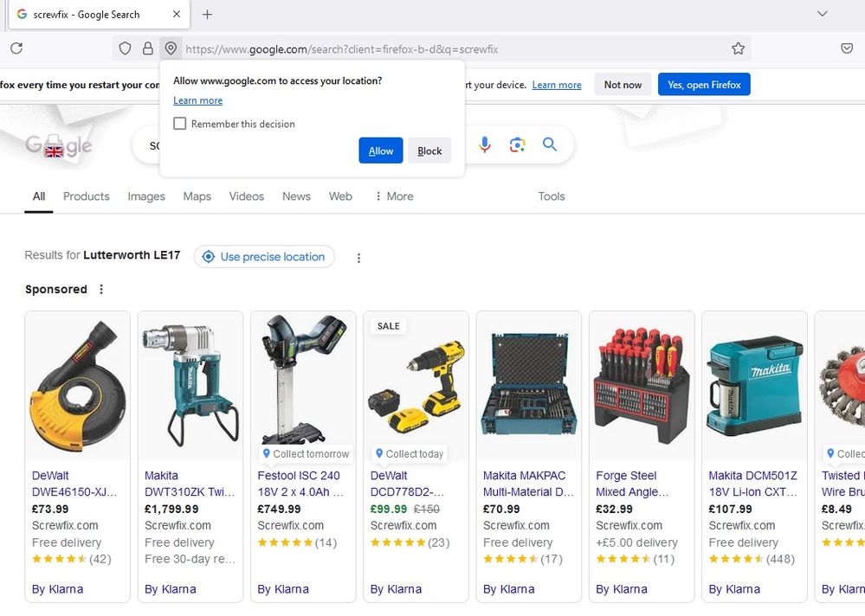Click the reload page icon
Image resolution: width=865 pixels, height=616 pixels.
click(16, 49)
